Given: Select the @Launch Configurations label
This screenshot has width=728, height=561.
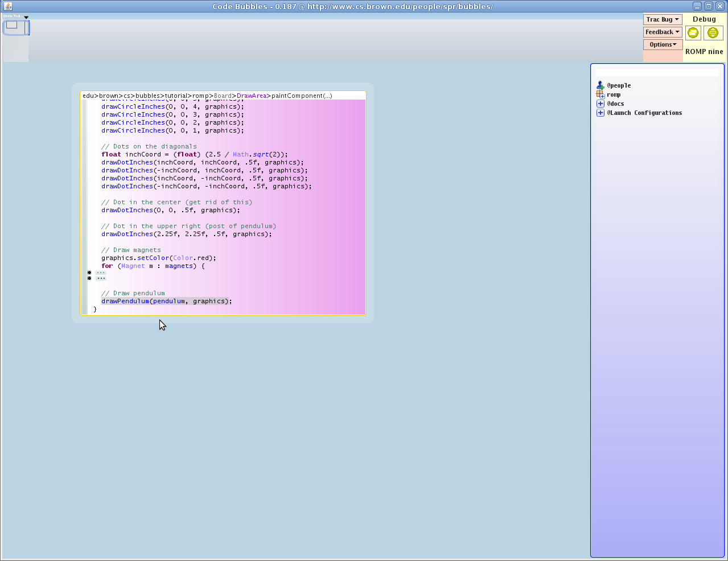Looking at the screenshot, I should [644, 113].
